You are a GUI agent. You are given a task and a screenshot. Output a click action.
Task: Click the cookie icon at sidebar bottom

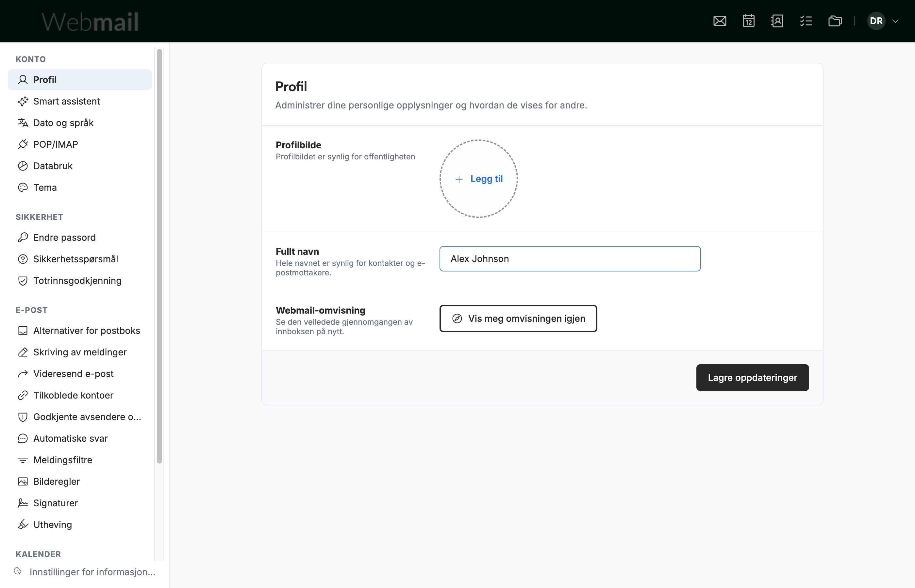coord(18,571)
